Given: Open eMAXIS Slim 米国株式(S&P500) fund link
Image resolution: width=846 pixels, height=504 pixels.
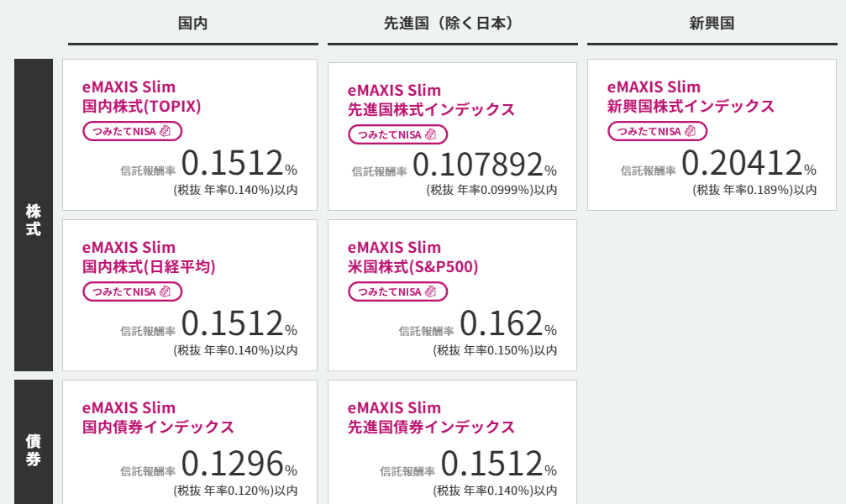Looking at the screenshot, I should click(x=412, y=257).
